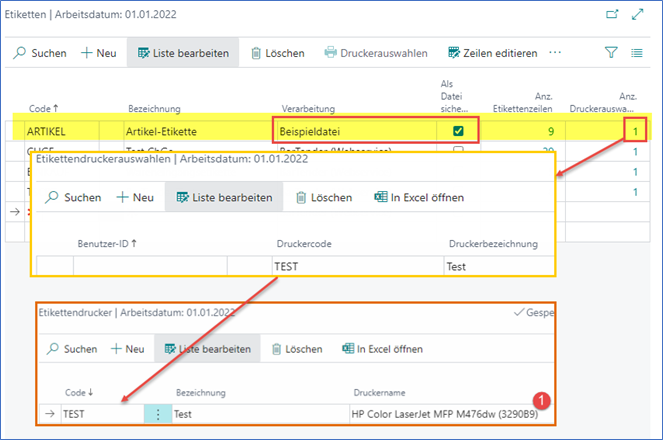Screen dimensions: 663x440
Task: Click Löschen in the Etiketten toolbar
Action: click(x=279, y=52)
